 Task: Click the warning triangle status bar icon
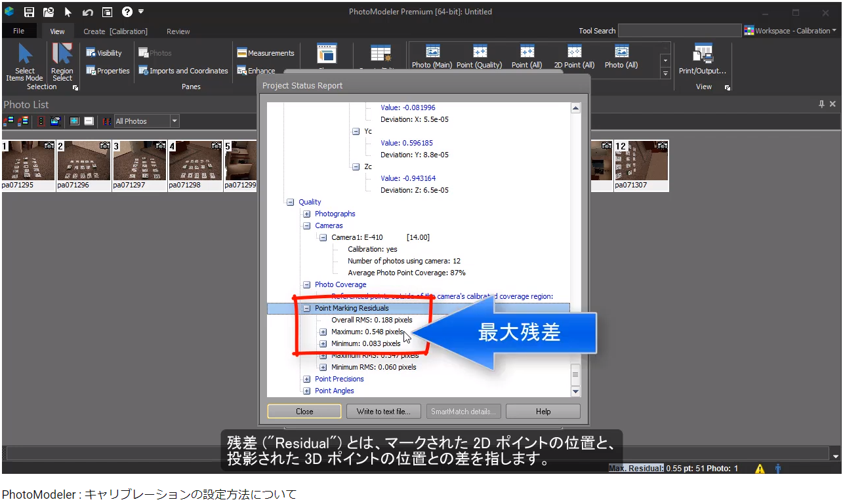760,469
